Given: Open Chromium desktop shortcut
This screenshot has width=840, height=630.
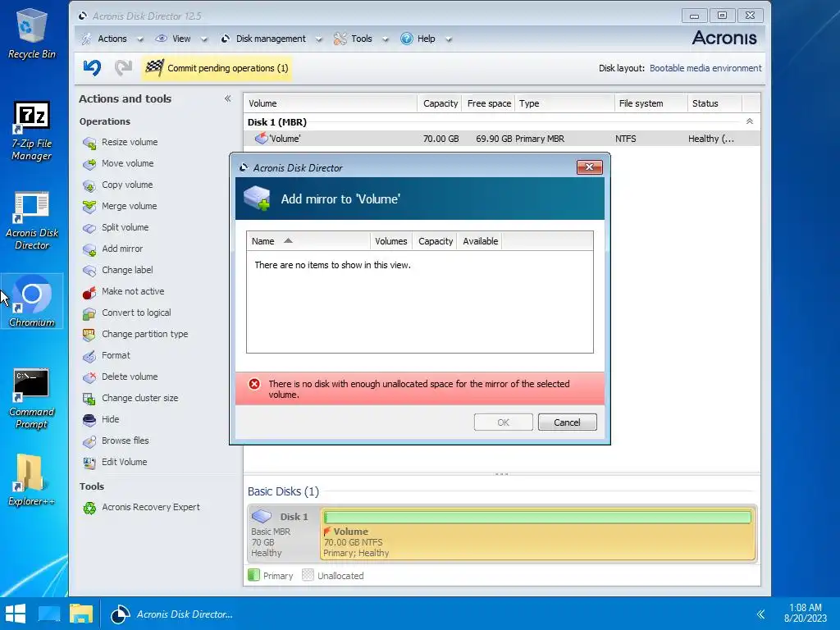Looking at the screenshot, I should tap(32, 300).
